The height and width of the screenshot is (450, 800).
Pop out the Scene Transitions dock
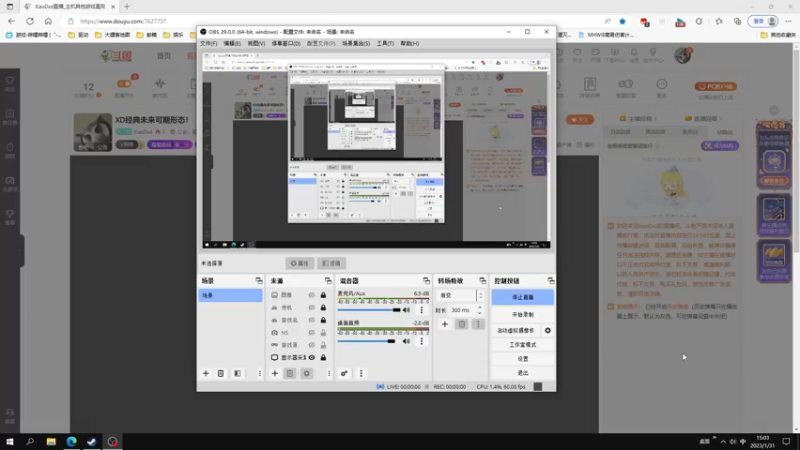pos(483,281)
